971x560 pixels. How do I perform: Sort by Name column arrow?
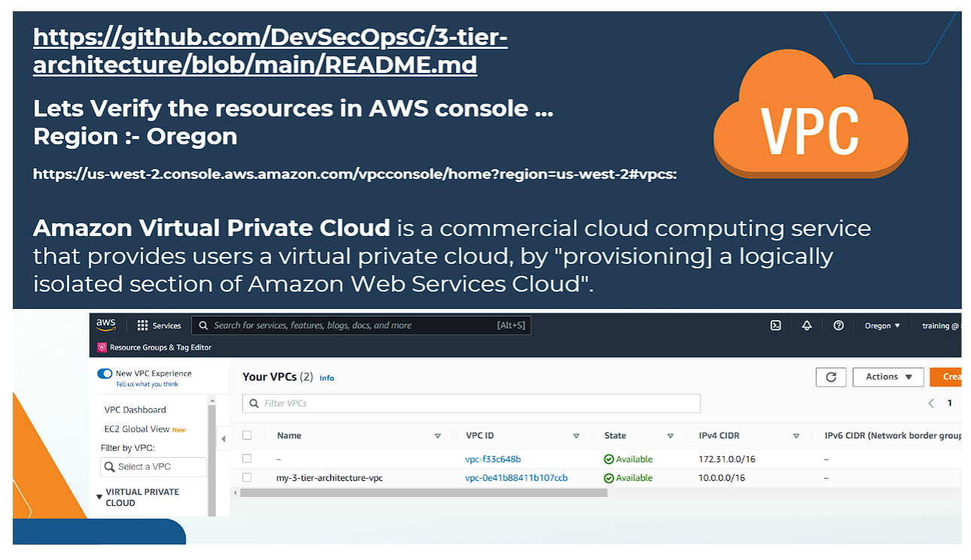(x=438, y=436)
